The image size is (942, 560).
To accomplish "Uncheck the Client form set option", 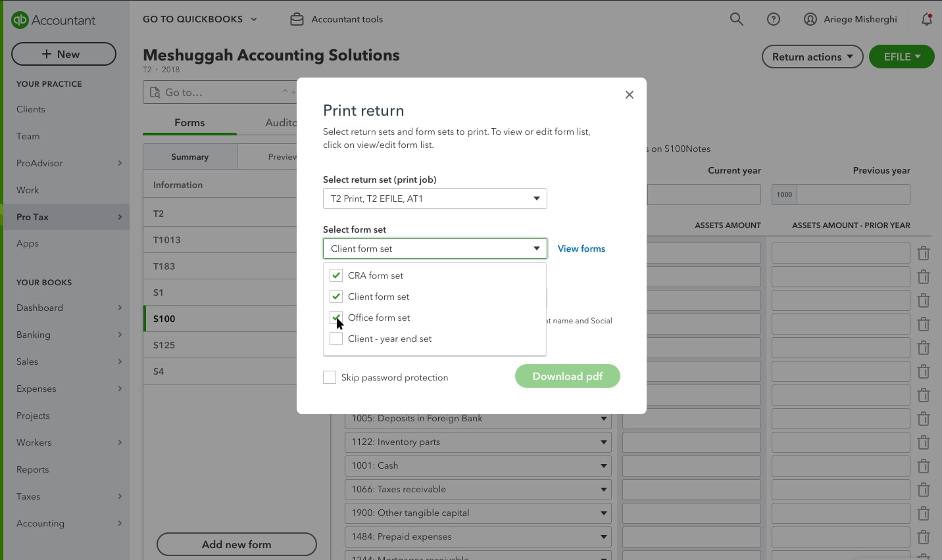I will point(336,296).
